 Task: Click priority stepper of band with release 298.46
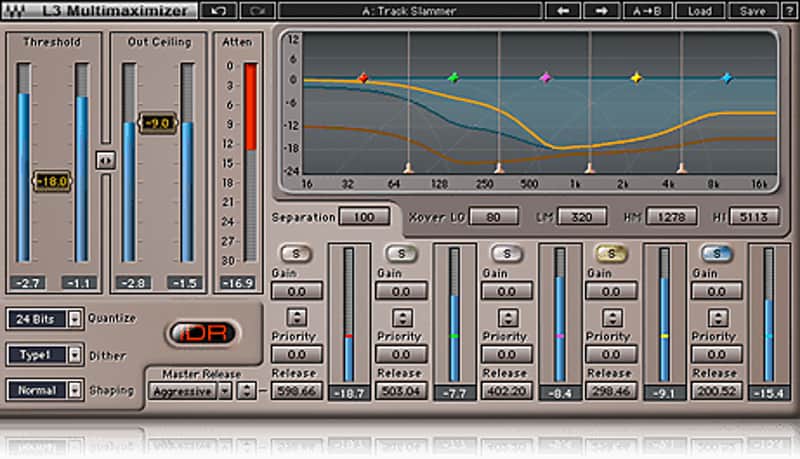[612, 318]
